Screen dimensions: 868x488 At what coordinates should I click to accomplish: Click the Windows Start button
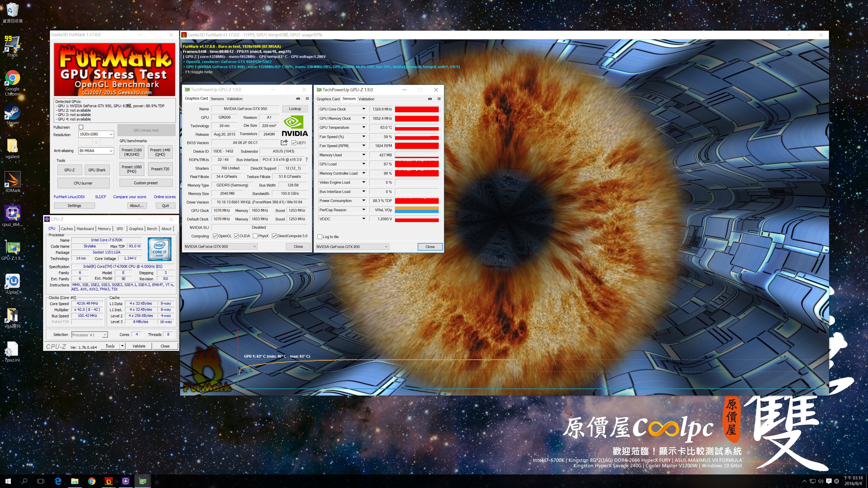[x=8, y=481]
